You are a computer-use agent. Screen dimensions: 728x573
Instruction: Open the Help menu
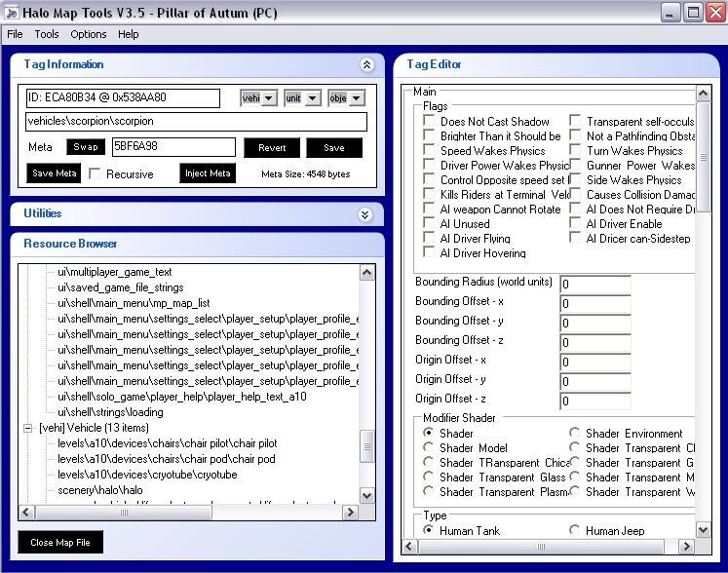(128, 34)
